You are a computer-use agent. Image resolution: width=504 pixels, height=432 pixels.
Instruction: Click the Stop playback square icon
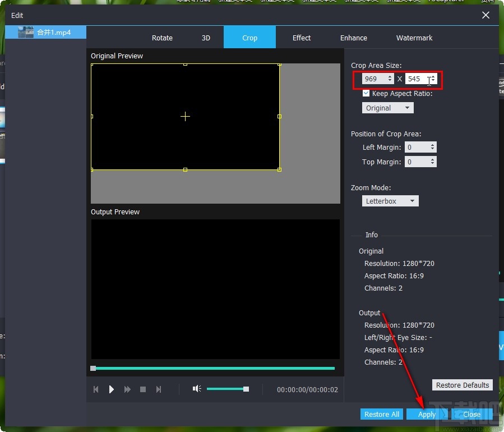coord(143,389)
